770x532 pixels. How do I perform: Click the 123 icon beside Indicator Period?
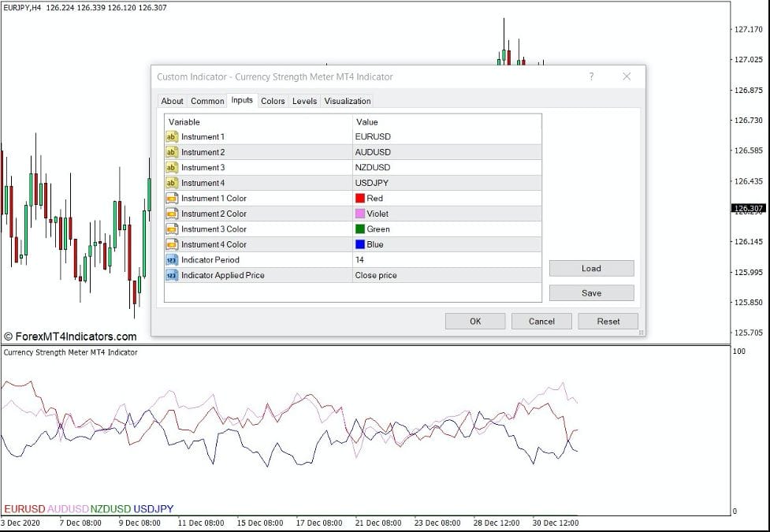(x=173, y=259)
